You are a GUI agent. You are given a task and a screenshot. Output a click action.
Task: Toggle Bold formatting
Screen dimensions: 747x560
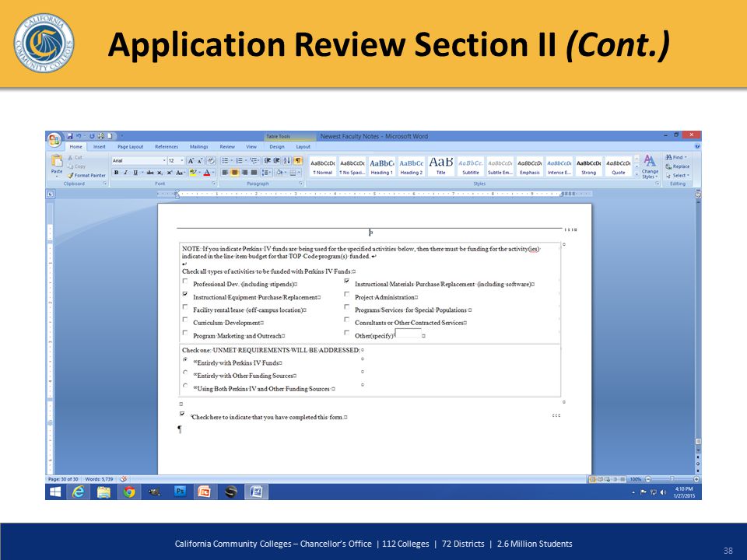click(x=116, y=173)
